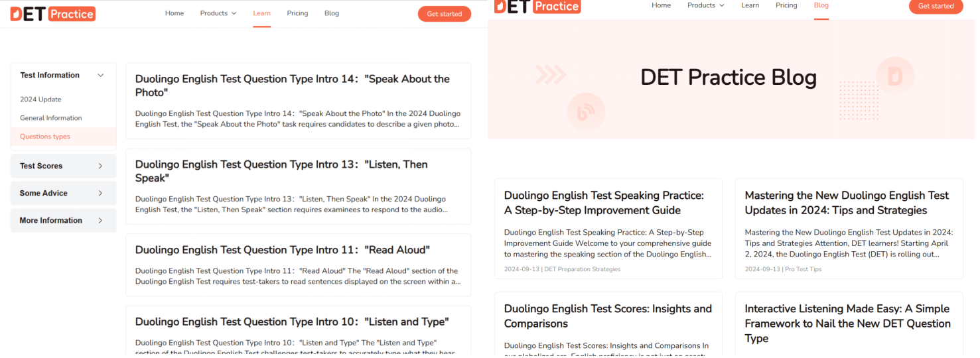The width and height of the screenshot is (980, 358).
Task: Open the Products dropdown on the Blog page
Action: (x=706, y=5)
